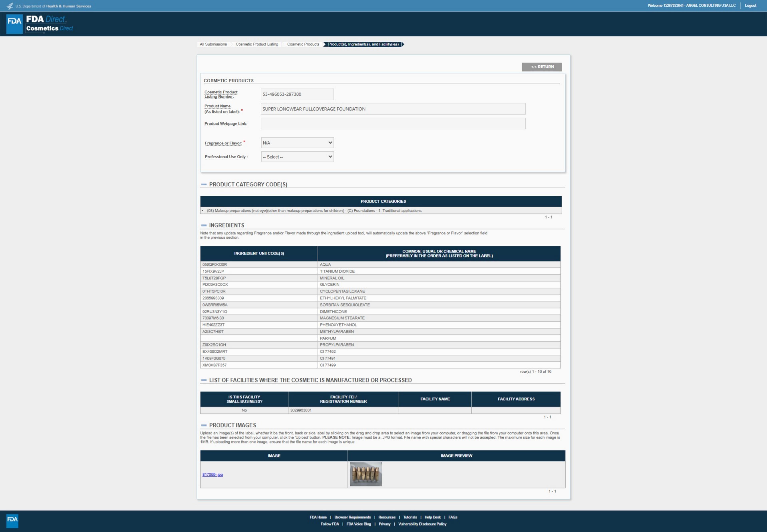
Task: Click the FDA logo in header
Action: (14, 24)
